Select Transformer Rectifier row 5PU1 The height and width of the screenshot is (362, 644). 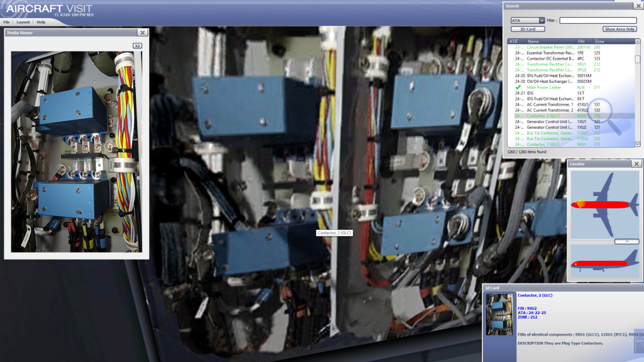571,65
